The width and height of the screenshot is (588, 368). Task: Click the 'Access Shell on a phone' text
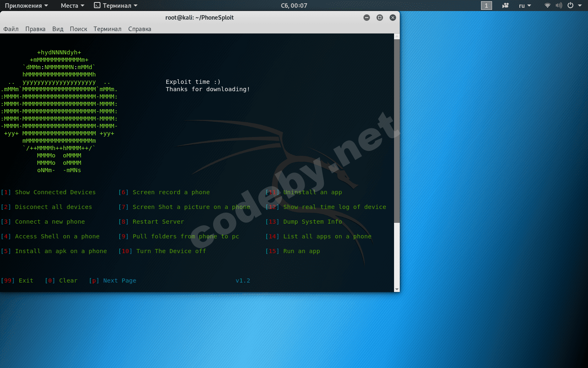(57, 236)
